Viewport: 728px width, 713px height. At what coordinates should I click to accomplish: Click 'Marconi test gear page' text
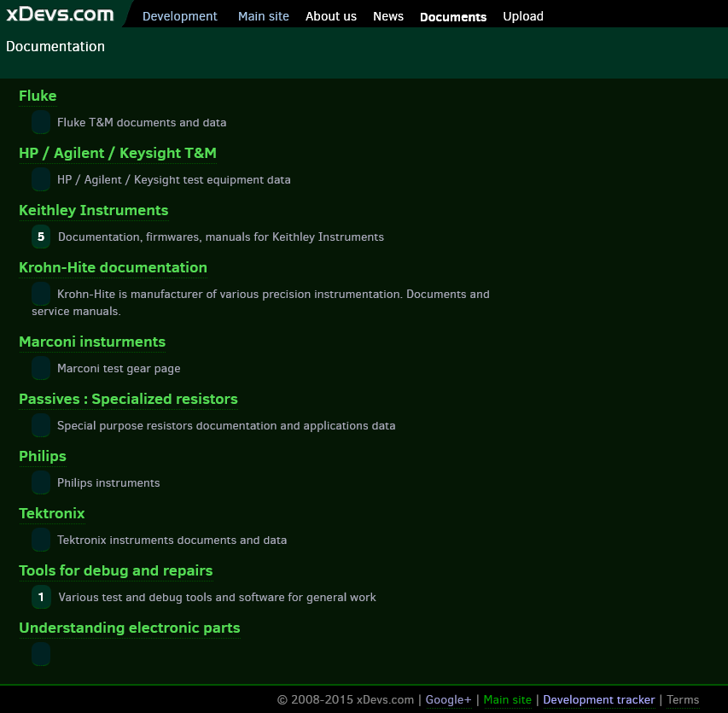[x=119, y=368]
